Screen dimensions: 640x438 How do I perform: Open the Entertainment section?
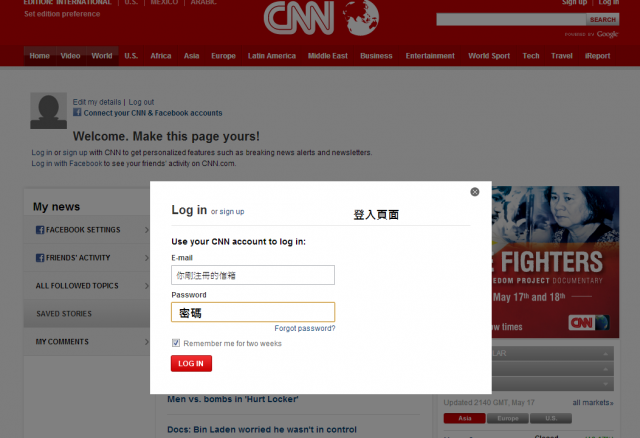pos(430,56)
